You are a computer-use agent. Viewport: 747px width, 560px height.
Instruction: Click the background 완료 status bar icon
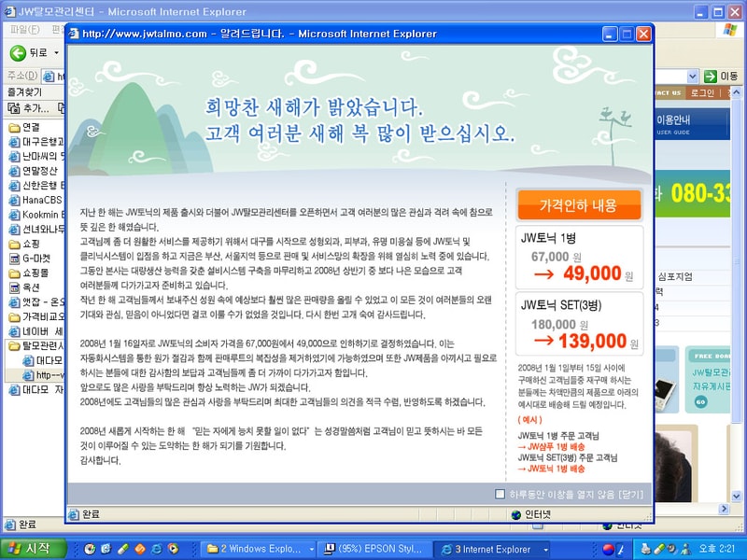9,525
